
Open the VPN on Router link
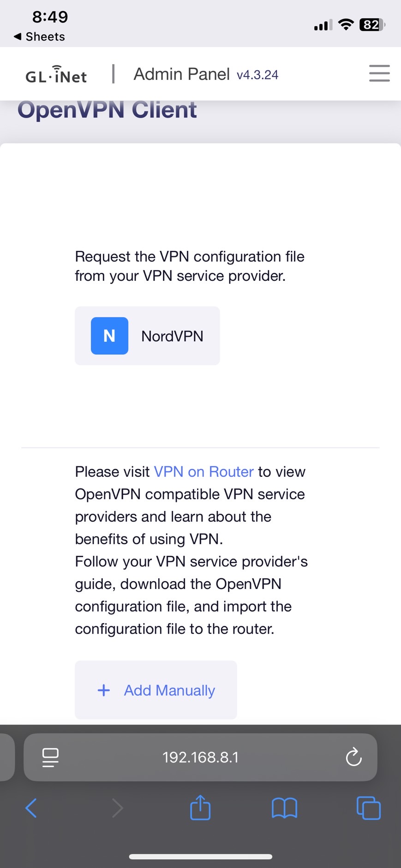[x=203, y=472]
